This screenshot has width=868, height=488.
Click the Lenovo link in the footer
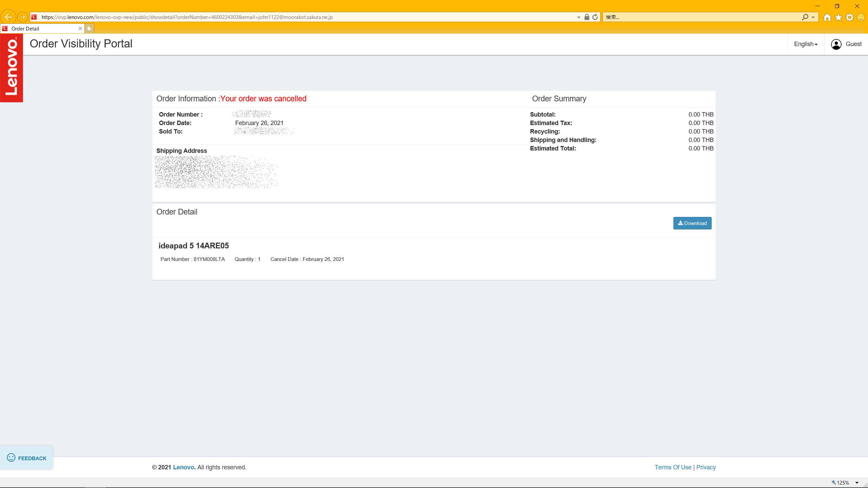(x=184, y=467)
